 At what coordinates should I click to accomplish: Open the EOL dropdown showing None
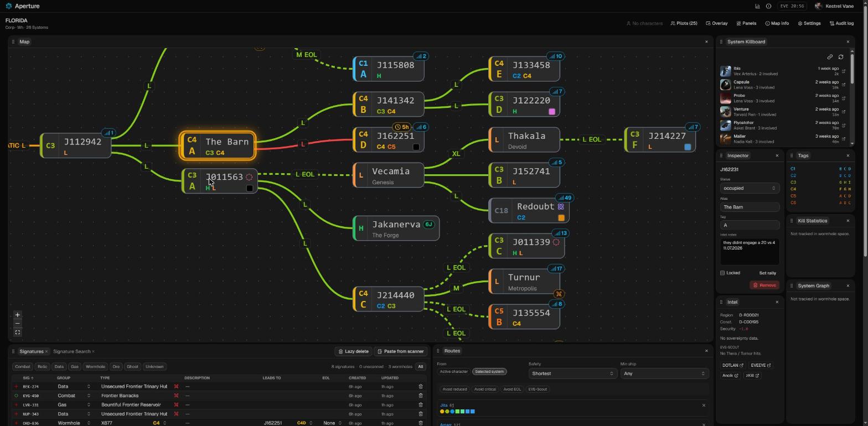[x=333, y=423]
